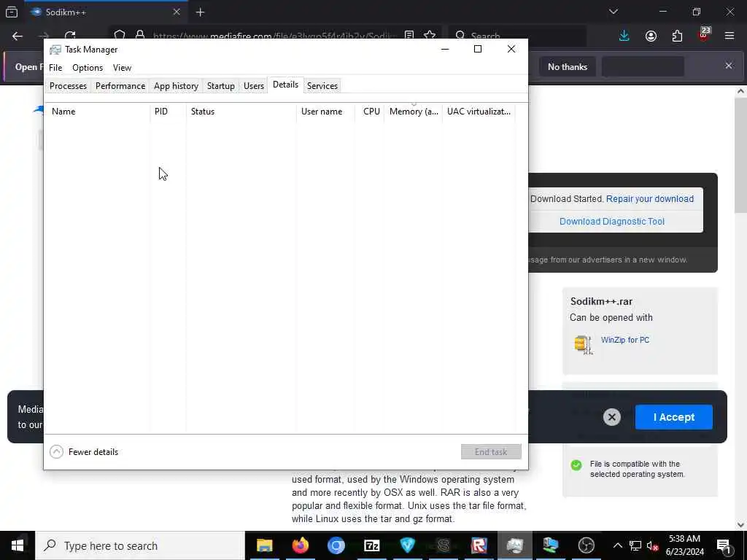Click the site lock icon in address bar
Image resolution: width=747 pixels, height=560 pixels.
[140, 35]
